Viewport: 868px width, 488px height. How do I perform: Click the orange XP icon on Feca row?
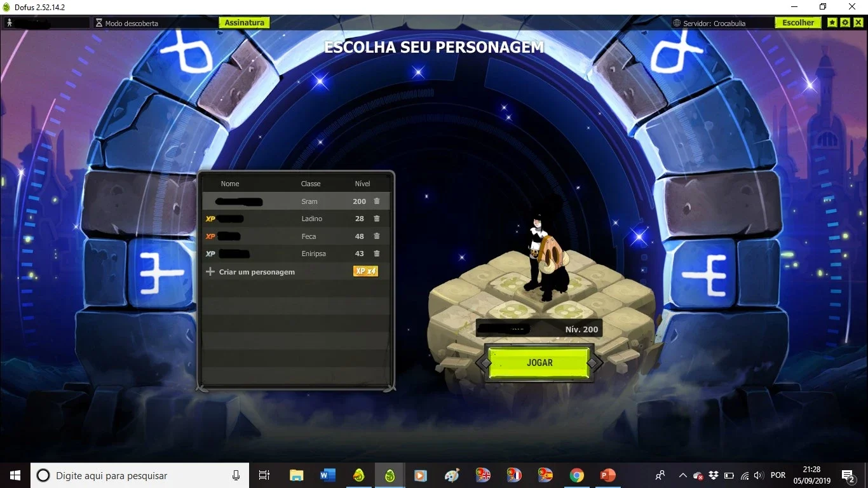pyautogui.click(x=210, y=236)
